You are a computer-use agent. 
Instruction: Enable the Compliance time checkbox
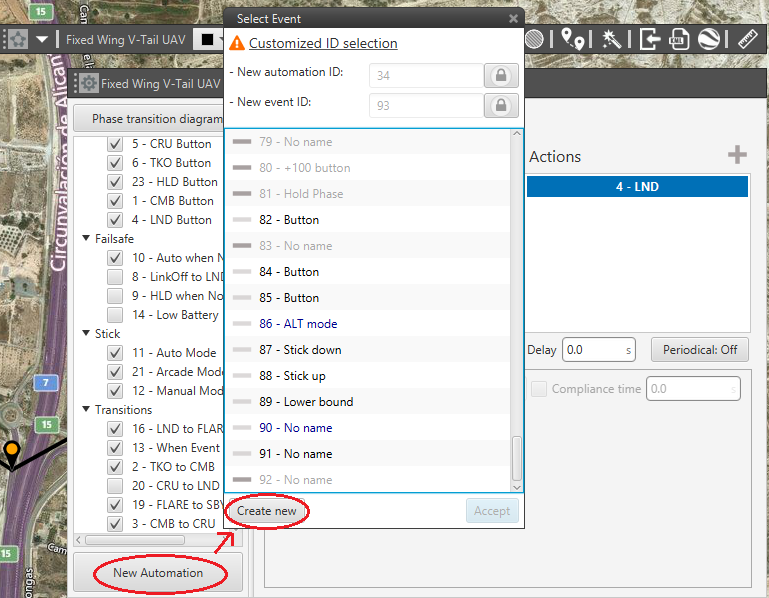(539, 389)
